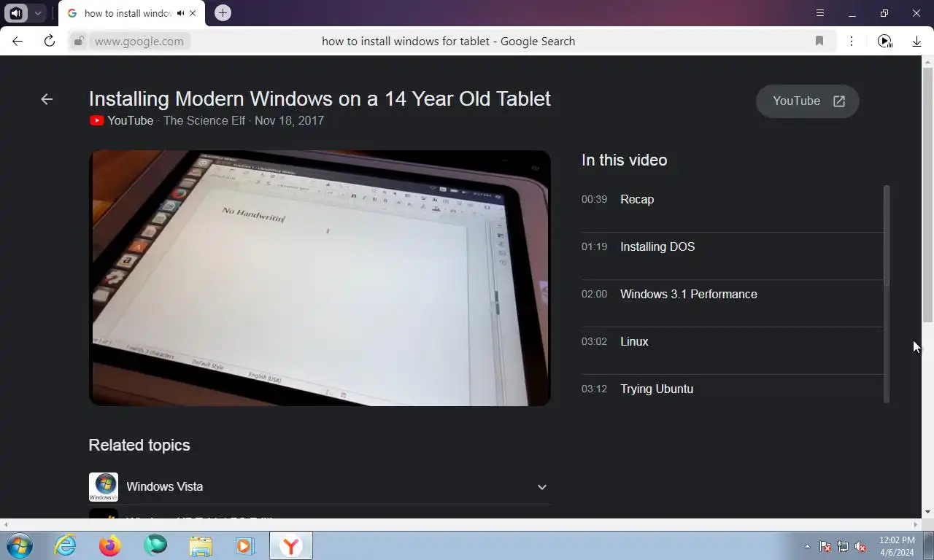934x560 pixels.
Task: Jump to Trying Ubuntu chapter
Action: pos(732,389)
